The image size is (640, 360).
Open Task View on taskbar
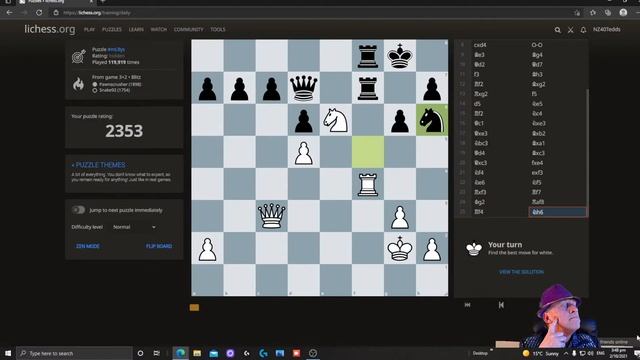[x=156, y=353]
